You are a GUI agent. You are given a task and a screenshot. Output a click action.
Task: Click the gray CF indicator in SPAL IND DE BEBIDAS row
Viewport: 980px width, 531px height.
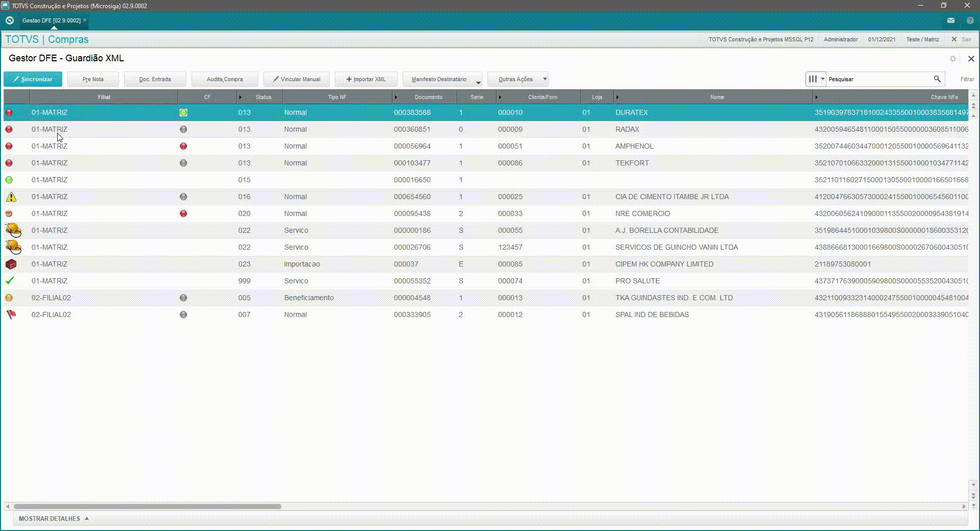coord(183,315)
